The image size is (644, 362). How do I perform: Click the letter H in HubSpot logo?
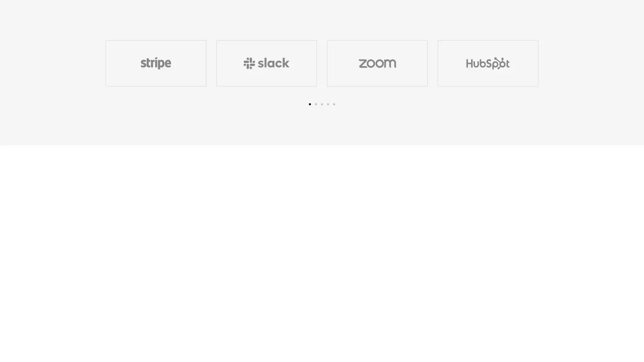click(470, 63)
